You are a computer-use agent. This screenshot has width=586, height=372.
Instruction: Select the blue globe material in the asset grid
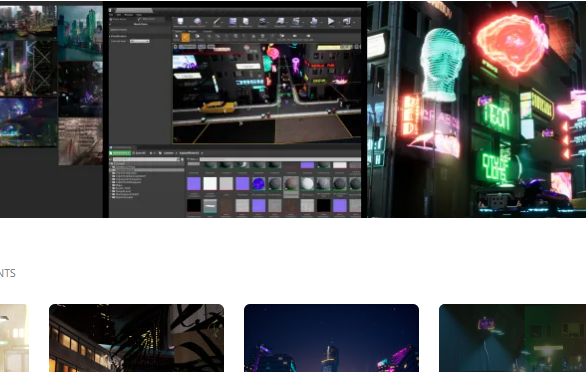(258, 184)
